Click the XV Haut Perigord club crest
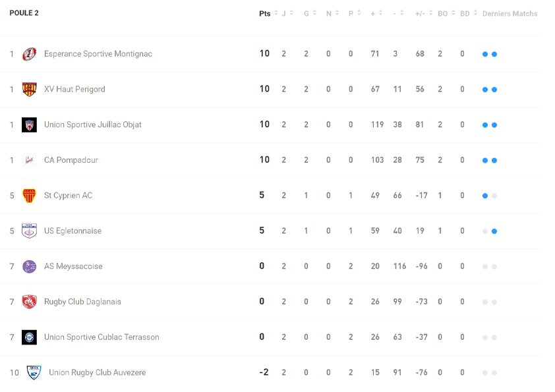This screenshot has width=555, height=392. [x=29, y=90]
